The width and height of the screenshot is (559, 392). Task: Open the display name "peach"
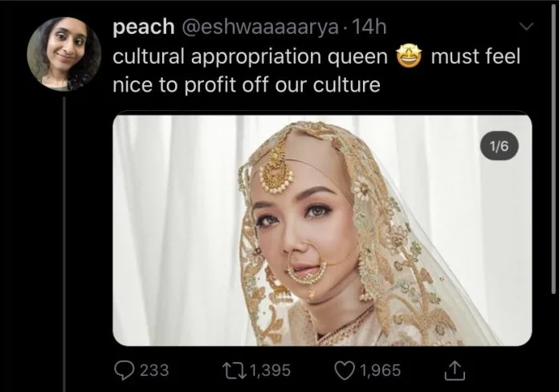point(144,27)
